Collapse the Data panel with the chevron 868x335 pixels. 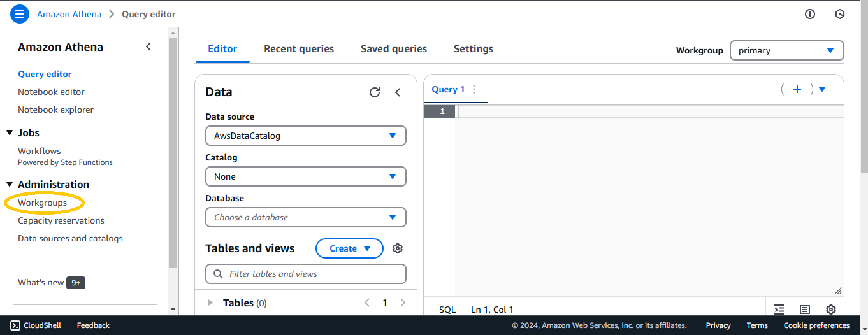[x=398, y=92]
